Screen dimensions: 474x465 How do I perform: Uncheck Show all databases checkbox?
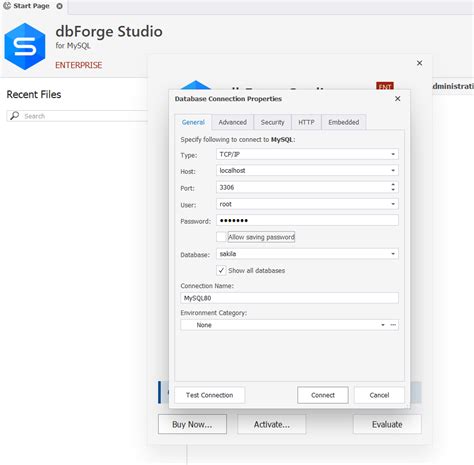[221, 270]
